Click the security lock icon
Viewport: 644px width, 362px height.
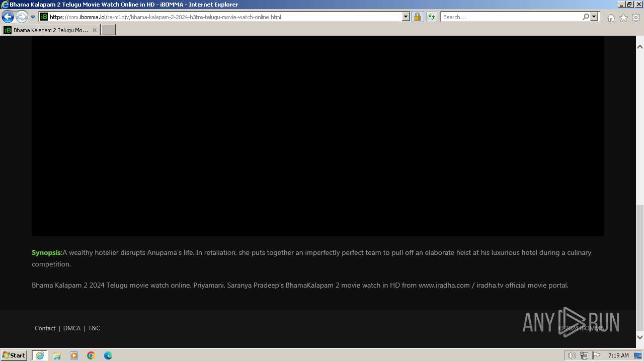[417, 17]
